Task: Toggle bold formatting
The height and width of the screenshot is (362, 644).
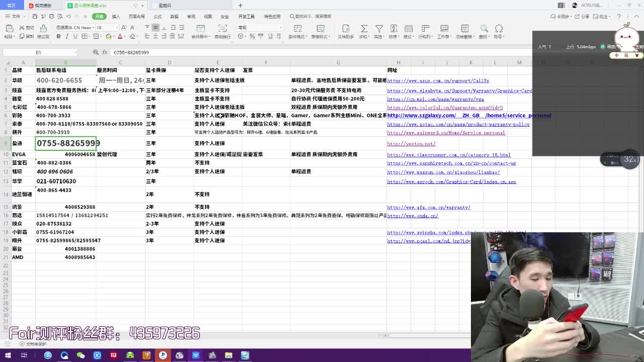Action: point(58,36)
